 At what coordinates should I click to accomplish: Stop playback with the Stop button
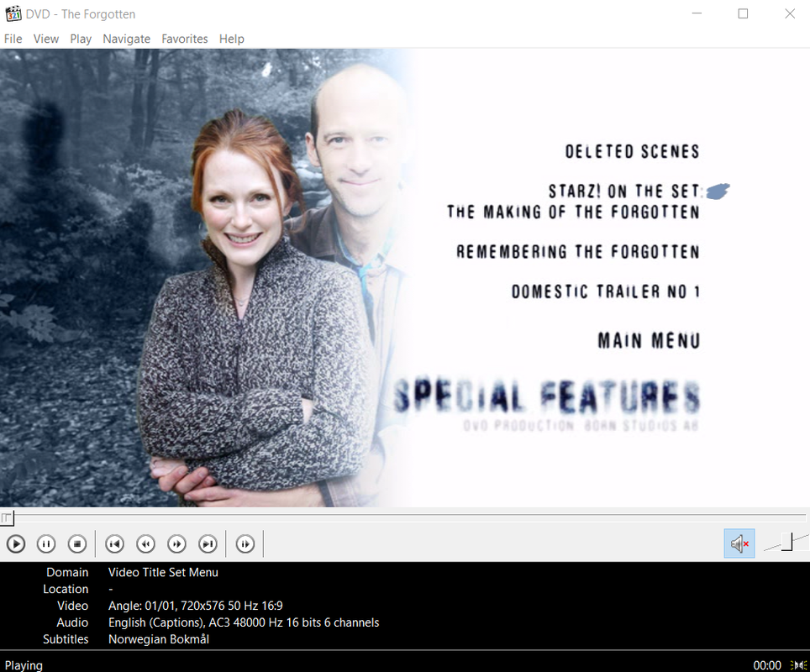[77, 544]
